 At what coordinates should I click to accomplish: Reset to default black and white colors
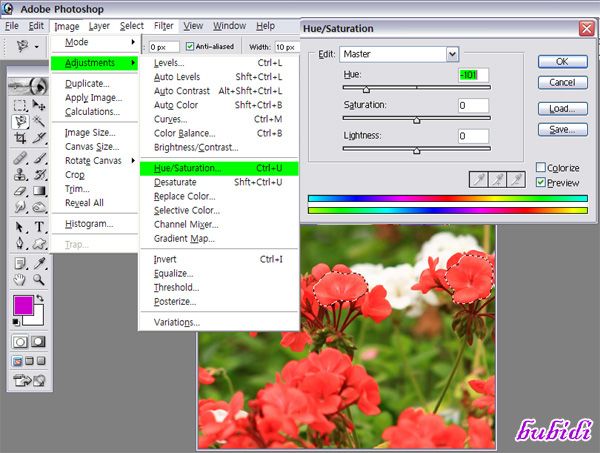pyautogui.click(x=16, y=322)
